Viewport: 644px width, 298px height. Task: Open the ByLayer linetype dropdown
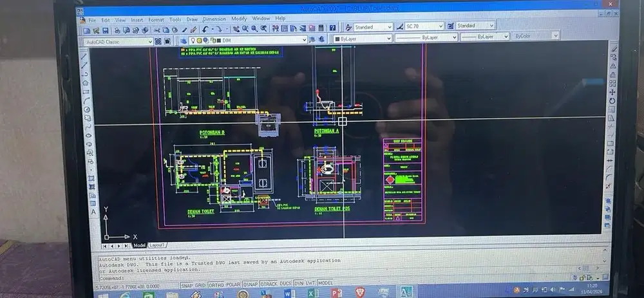click(426, 37)
